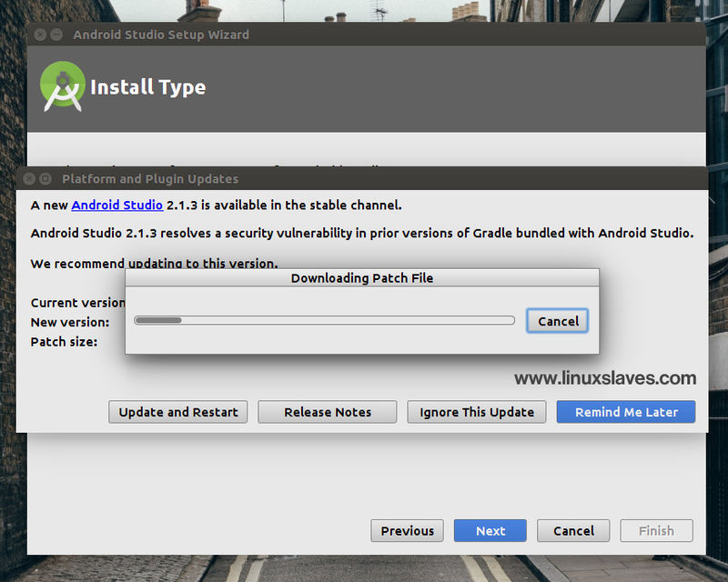728x582 pixels.
Task: Click the 'Patch size:' label
Action: tap(64, 342)
